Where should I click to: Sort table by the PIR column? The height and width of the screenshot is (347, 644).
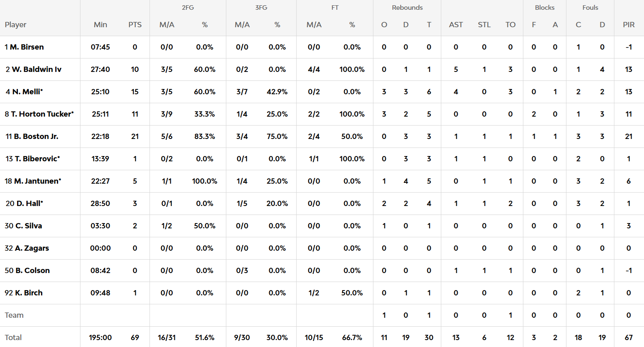click(x=629, y=25)
